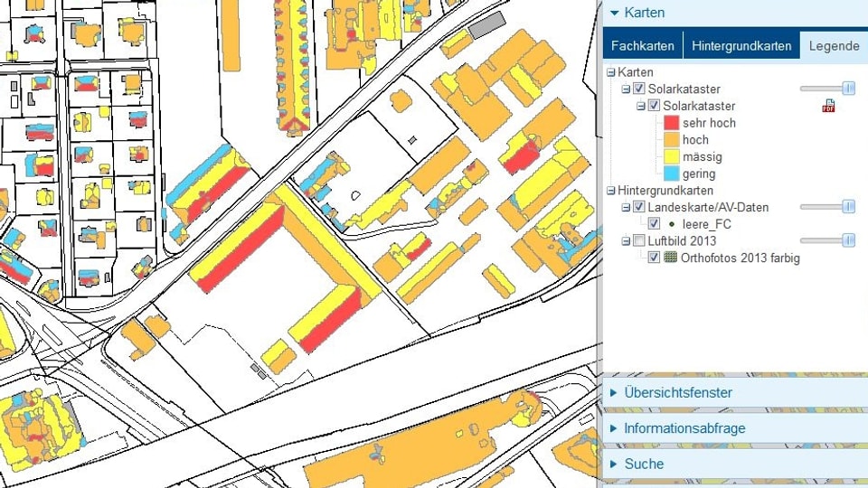The height and width of the screenshot is (488, 868).
Task: Expand the Suche panel
Action: (735, 464)
